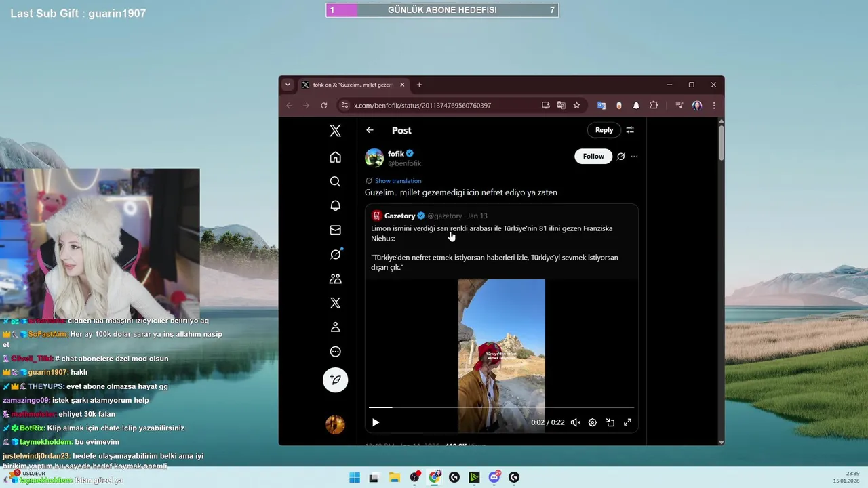This screenshot has height=488, width=868.
Task: Open the tab search dropdown chevron
Action: (288, 85)
